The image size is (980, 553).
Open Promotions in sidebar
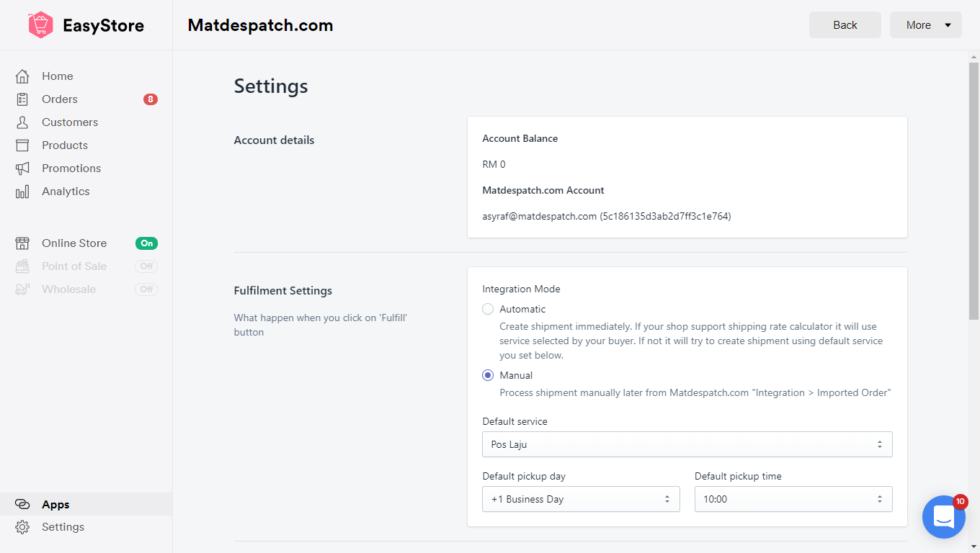pyautogui.click(x=71, y=168)
